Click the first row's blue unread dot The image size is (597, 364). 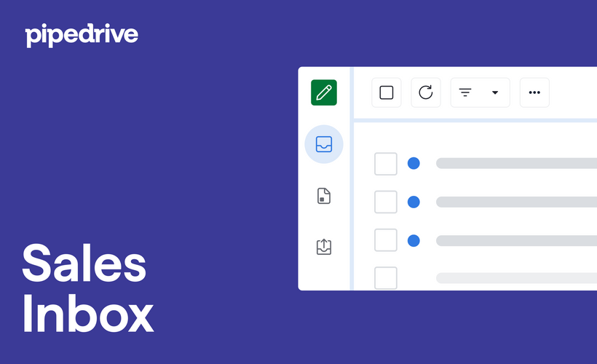point(414,164)
